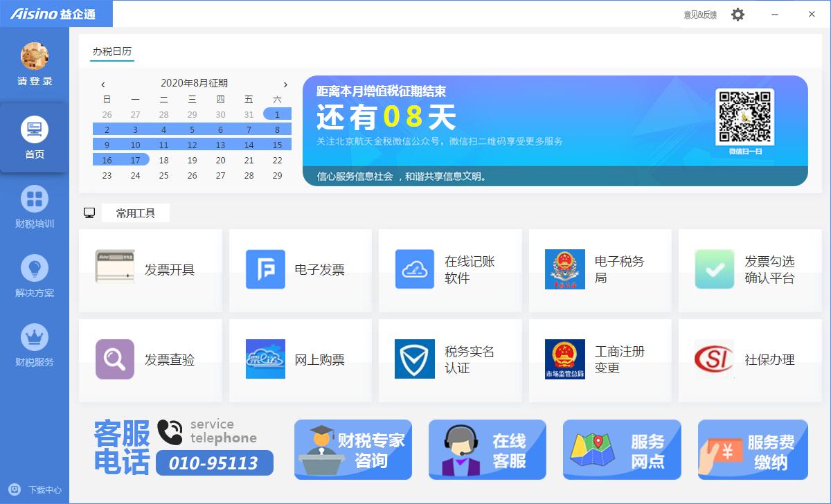Select 首页 in the sidebar

tap(35, 137)
